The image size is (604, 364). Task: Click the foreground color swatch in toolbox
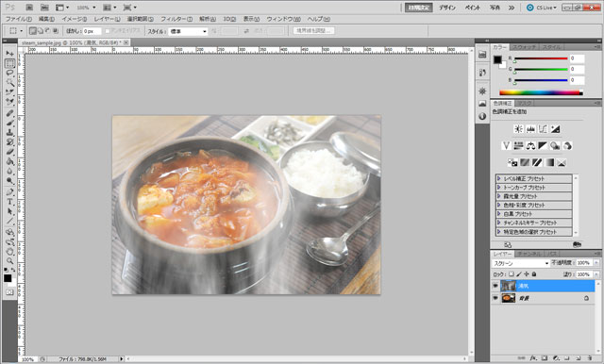click(8, 278)
